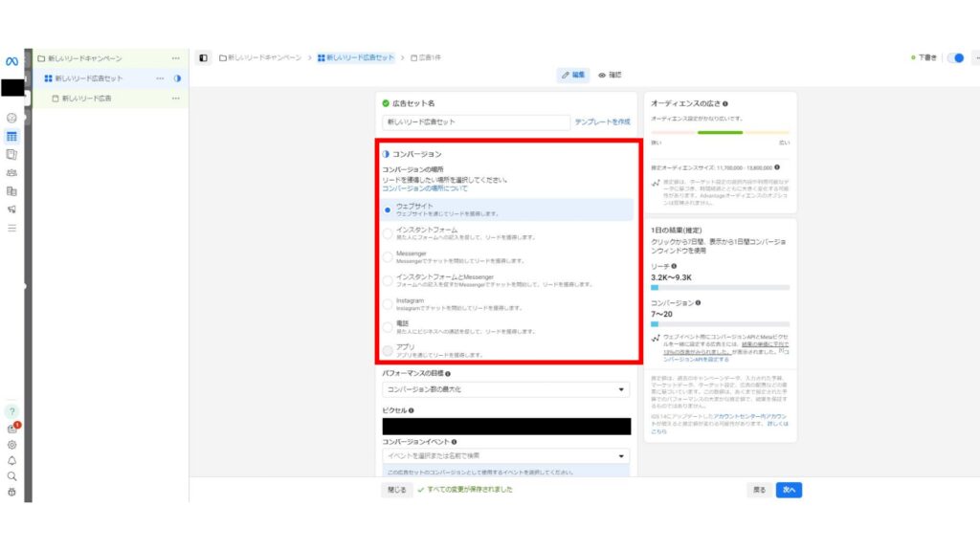Click the Meta logo in the sidebar
The height and width of the screenshot is (551, 980).
coord(11,59)
